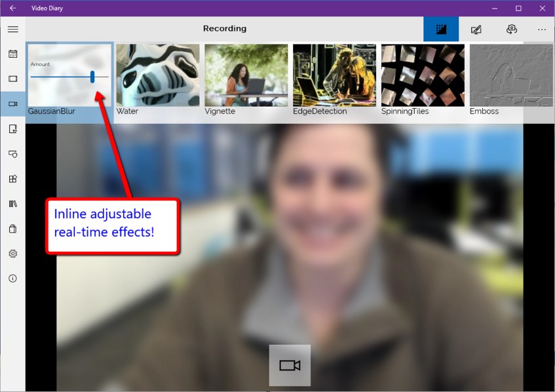Screen dimensions: 555x392
Task: Select the video camera recording sidebar icon
Action: [x=12, y=104]
